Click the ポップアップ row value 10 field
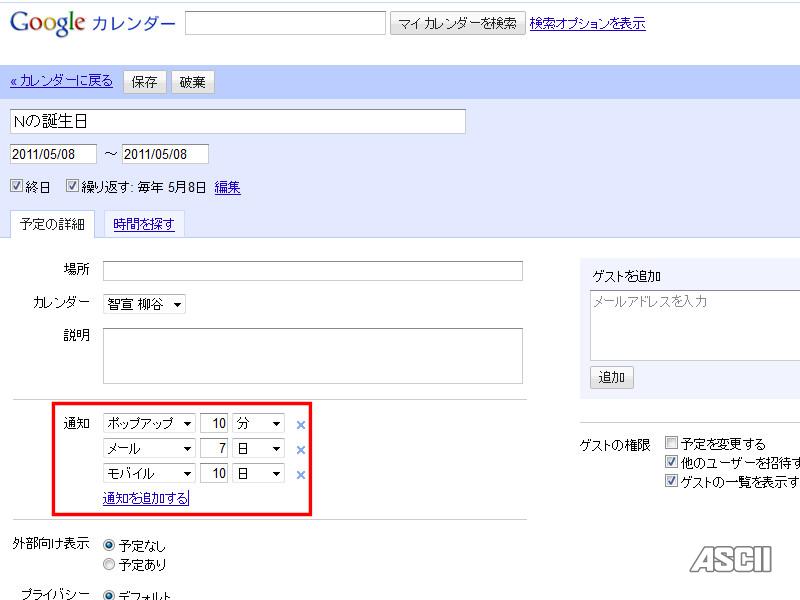 (x=214, y=423)
